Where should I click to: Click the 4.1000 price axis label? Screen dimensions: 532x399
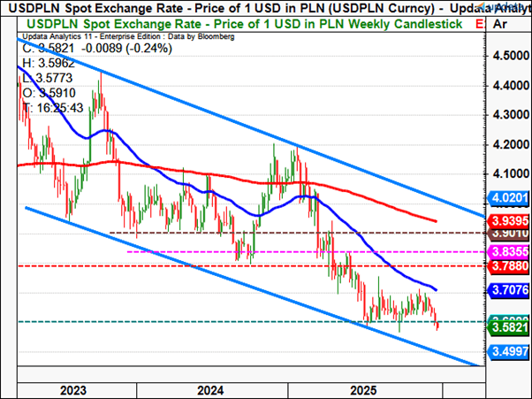click(508, 174)
